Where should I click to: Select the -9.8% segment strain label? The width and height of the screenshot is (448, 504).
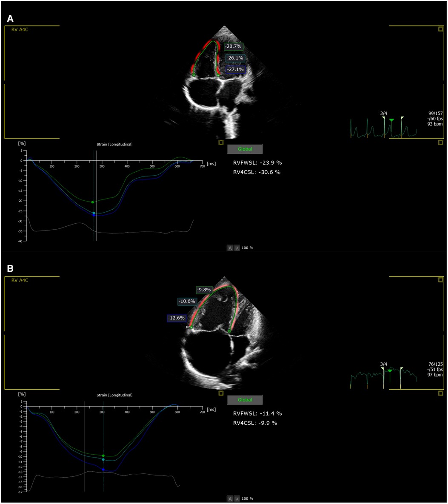204,290
